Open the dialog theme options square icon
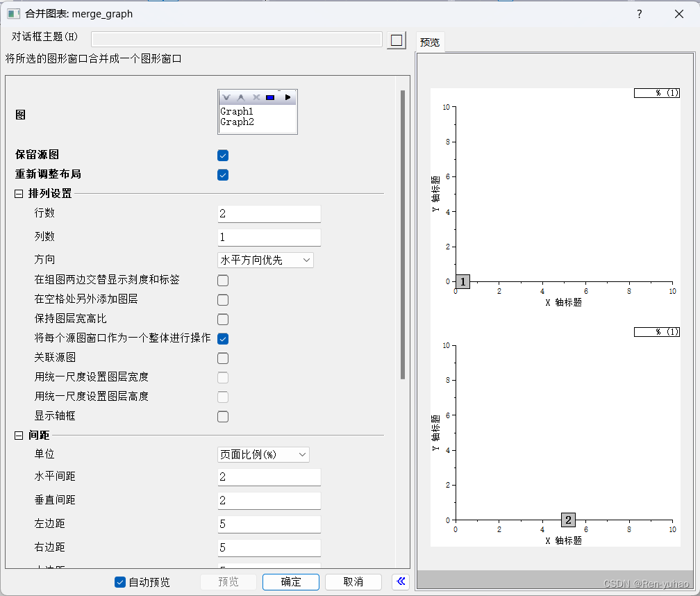700x596 pixels. (397, 40)
